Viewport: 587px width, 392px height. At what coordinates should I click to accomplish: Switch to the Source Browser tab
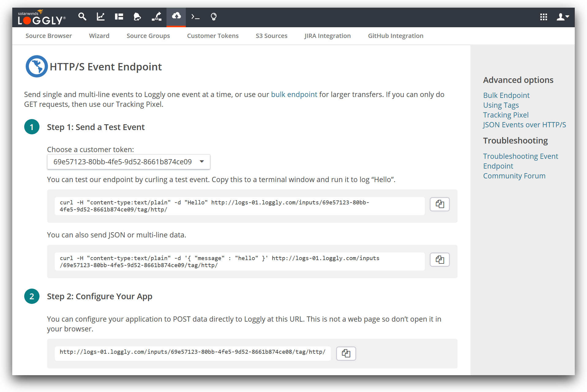pos(49,36)
